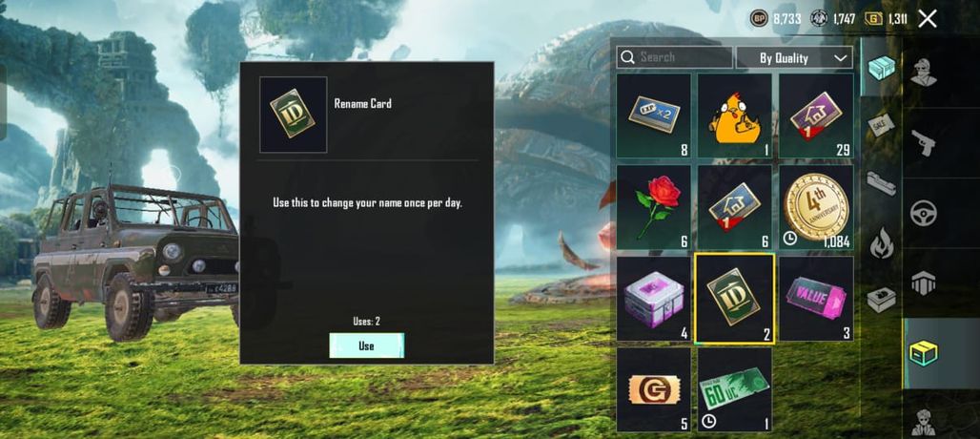The width and height of the screenshot is (980, 439).
Task: Select the purple supply crate item
Action: click(x=654, y=299)
